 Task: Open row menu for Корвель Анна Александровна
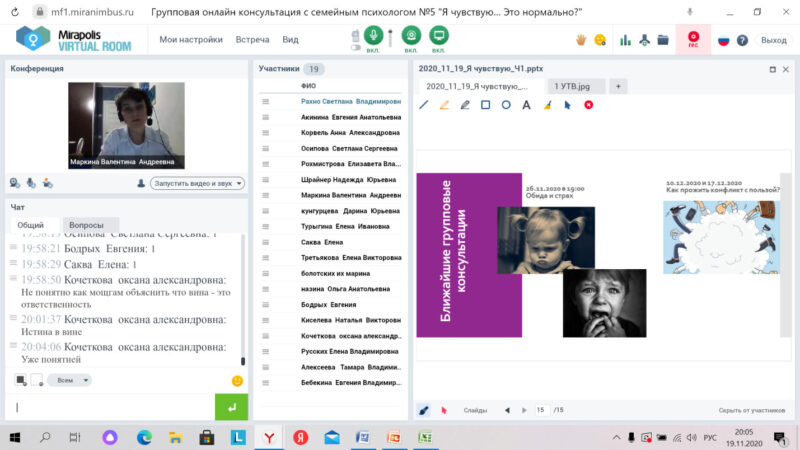coord(265,133)
